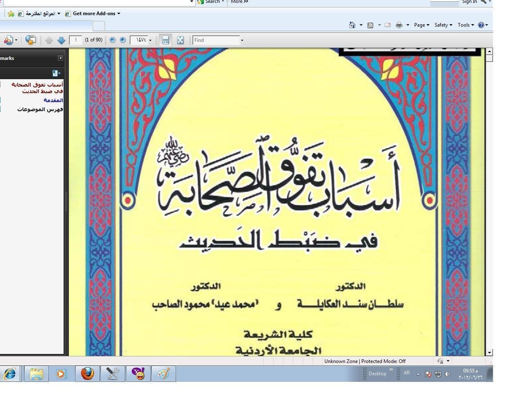Open the Page menu
Screen dimensions: 525x420
421,25
